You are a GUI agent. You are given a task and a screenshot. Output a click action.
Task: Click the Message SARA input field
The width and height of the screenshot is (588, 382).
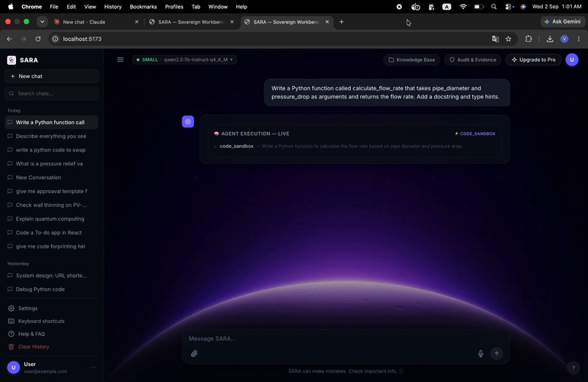coord(345,338)
